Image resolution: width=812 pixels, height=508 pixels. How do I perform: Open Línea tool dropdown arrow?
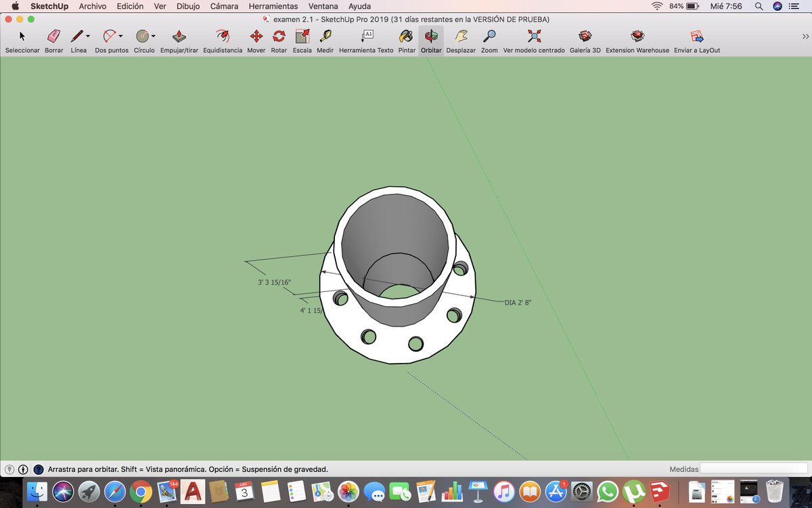[x=88, y=37]
